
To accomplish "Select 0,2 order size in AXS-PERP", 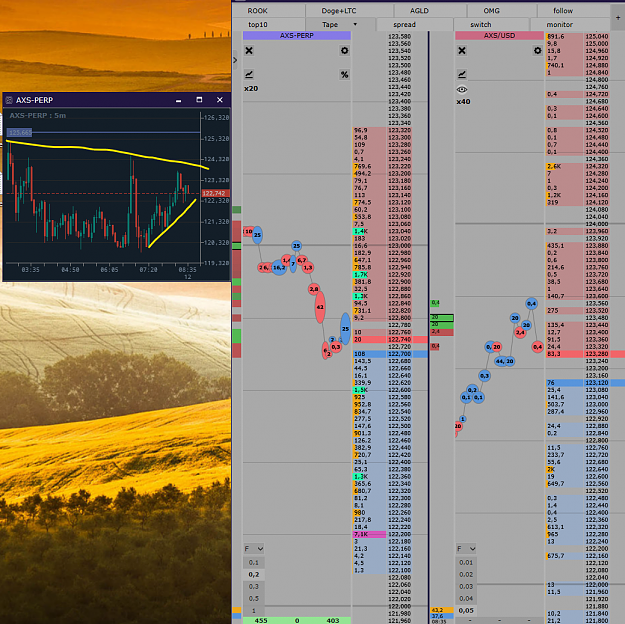I will (254, 574).
